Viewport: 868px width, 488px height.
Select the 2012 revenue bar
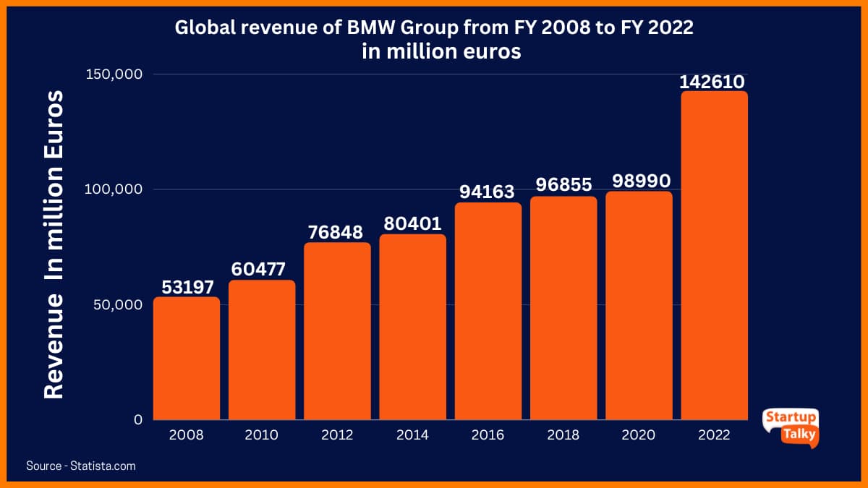pyautogui.click(x=337, y=331)
